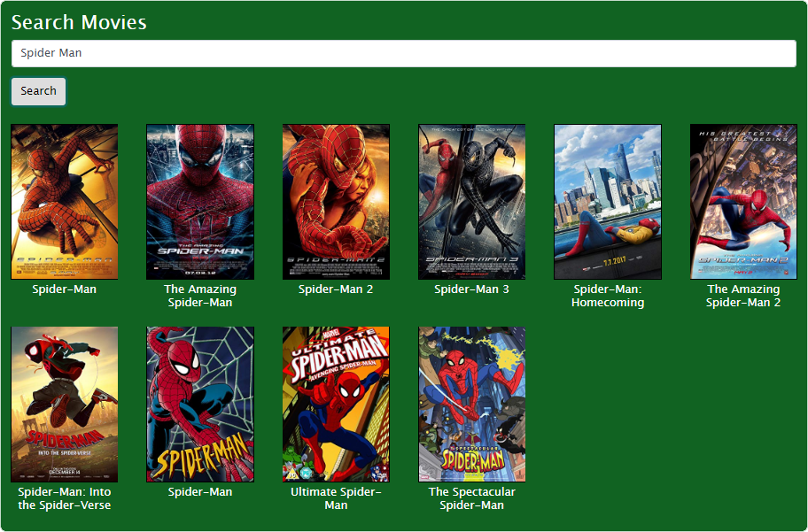Open The Amazing Spider-Man poster dated 07.03.12
Image resolution: width=808 pixels, height=532 pixels.
[200, 202]
